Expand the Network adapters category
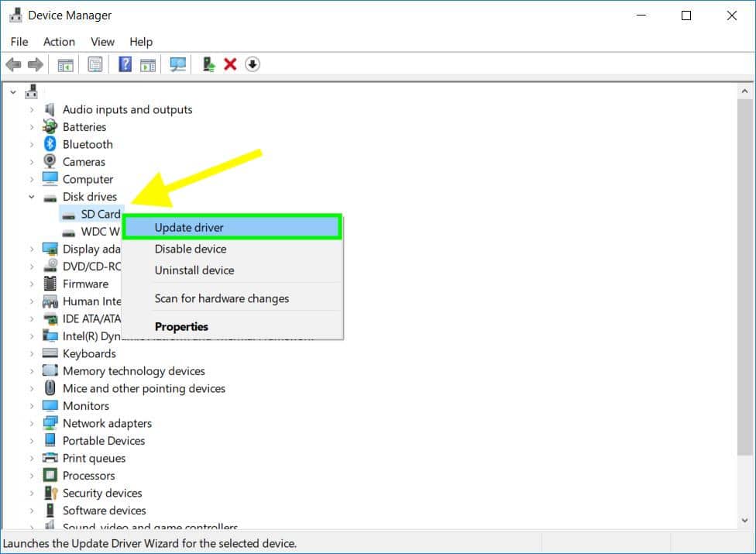The height and width of the screenshot is (554, 756). click(32, 424)
